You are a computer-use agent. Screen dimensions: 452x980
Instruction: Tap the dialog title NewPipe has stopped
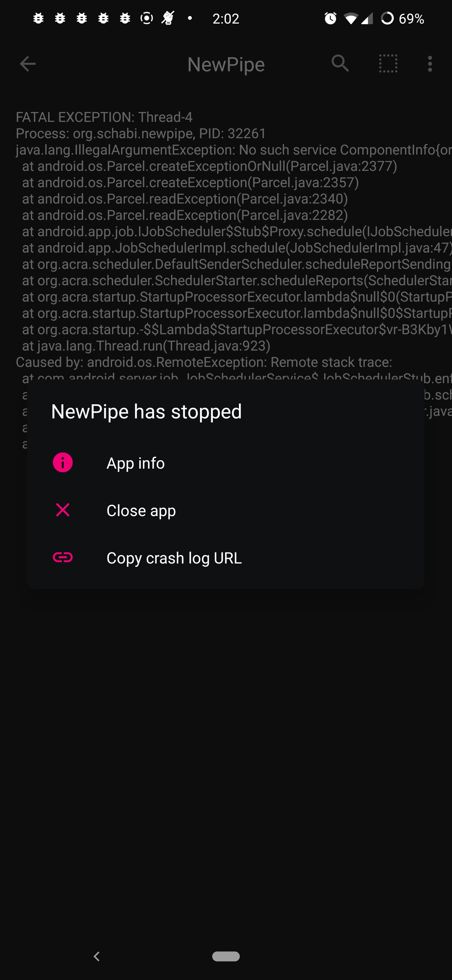[146, 411]
